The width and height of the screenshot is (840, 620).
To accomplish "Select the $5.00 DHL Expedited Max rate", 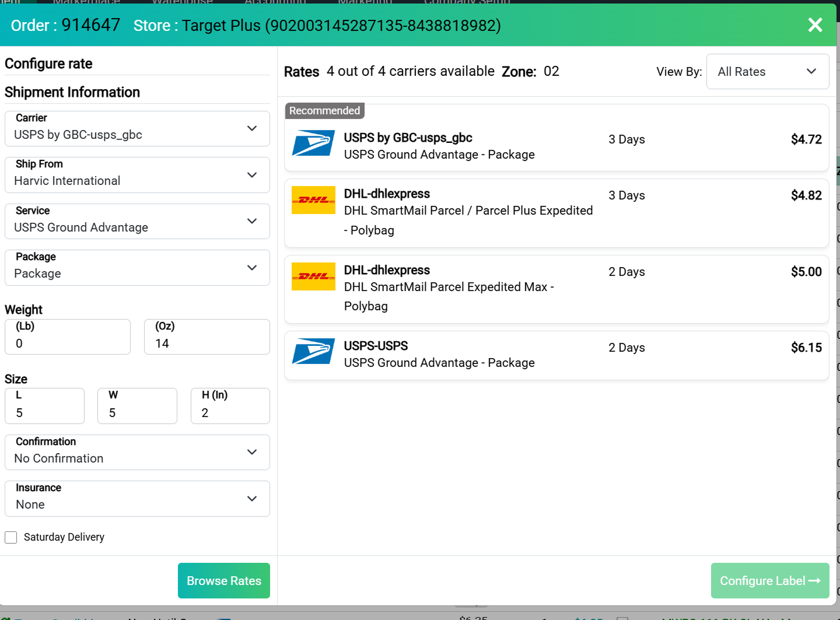I will coord(556,289).
